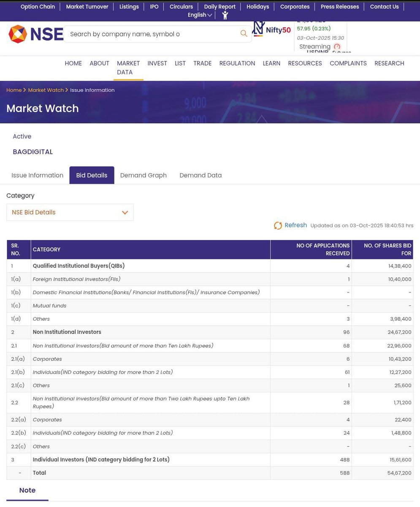Open the TRADE menu
Screen dimensions: 420x507
202,63
